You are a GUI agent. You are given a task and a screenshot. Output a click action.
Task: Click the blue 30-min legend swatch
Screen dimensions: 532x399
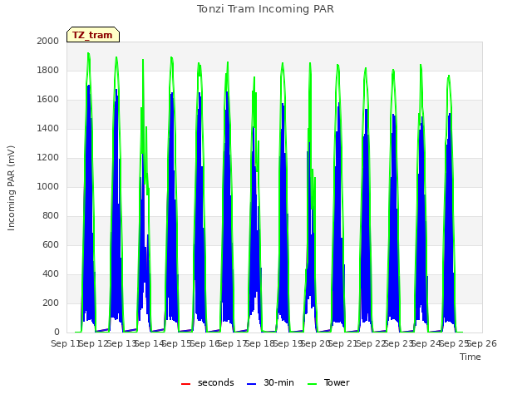[x=251, y=384]
